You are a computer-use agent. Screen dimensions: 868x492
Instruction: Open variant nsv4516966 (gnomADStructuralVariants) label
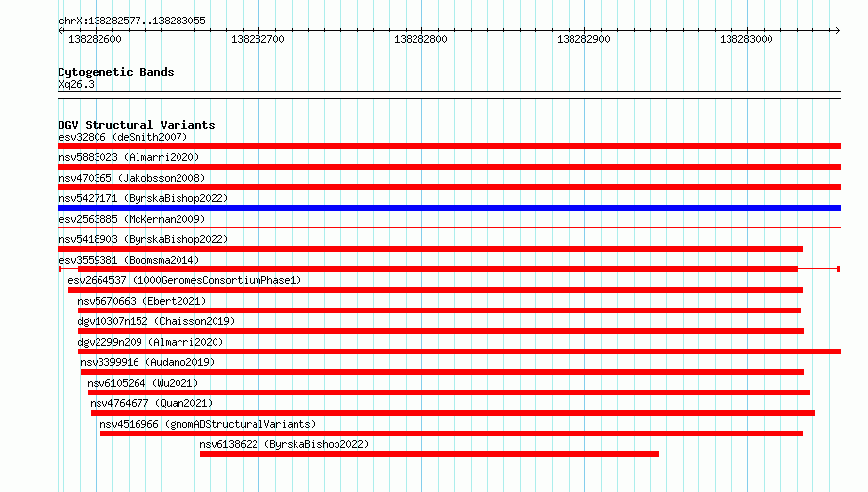208,424
